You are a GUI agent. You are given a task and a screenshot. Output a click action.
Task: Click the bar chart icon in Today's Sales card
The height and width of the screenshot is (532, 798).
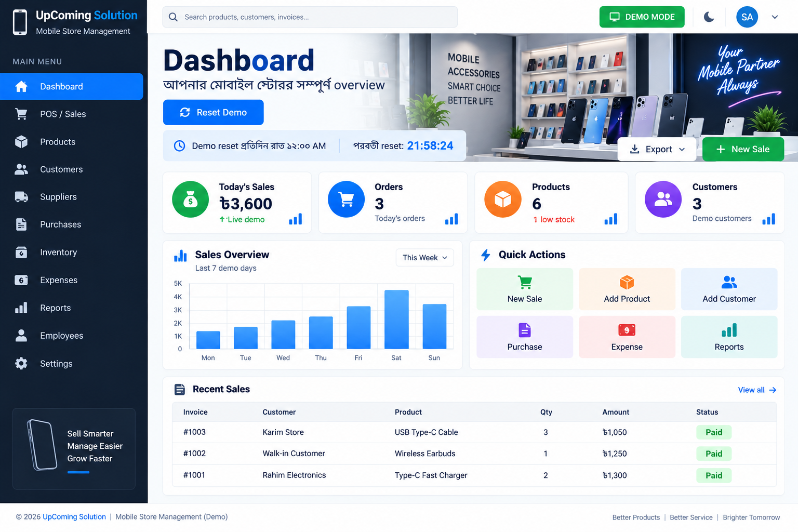pos(296,219)
